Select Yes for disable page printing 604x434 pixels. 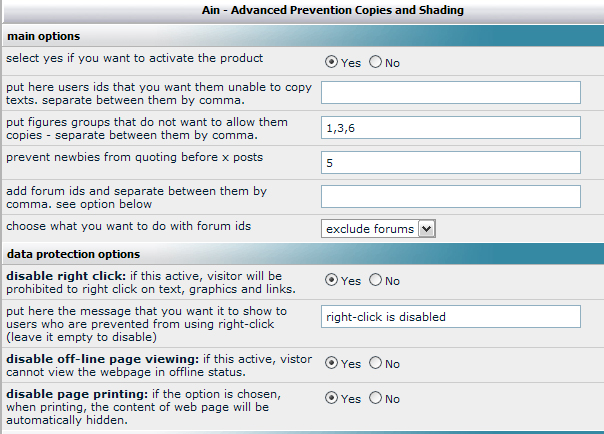[332, 398]
